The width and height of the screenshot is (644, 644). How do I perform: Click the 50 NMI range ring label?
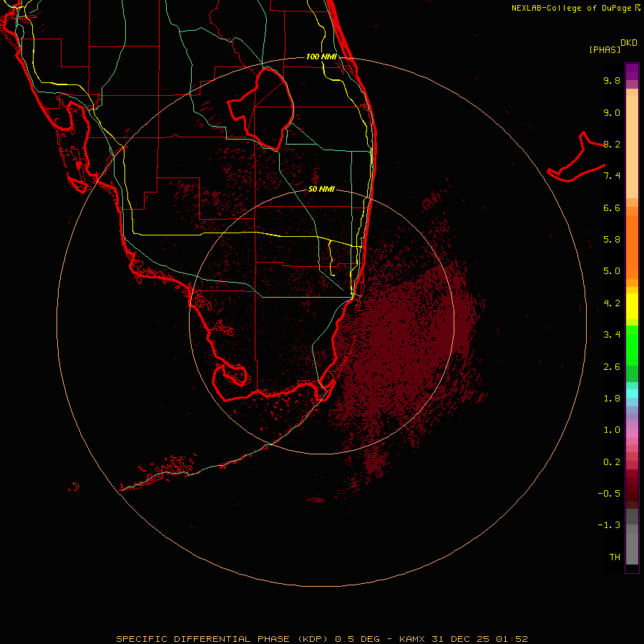[x=321, y=189]
